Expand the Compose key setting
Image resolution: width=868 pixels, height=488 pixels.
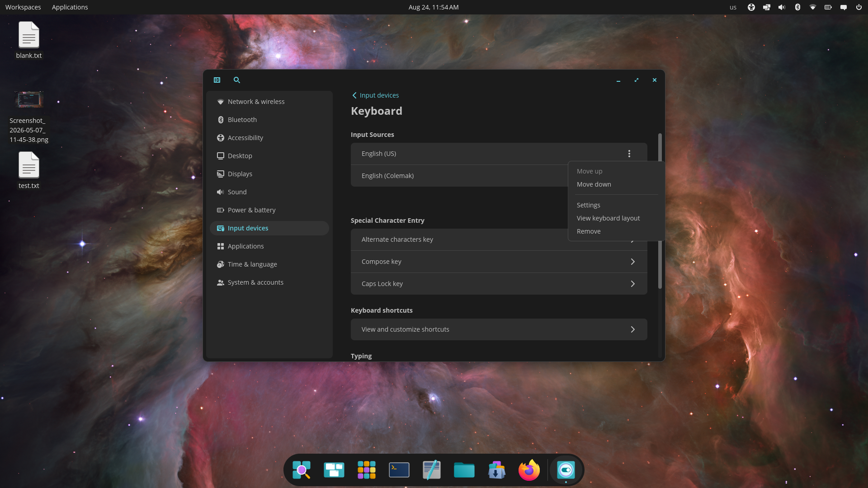(x=499, y=262)
